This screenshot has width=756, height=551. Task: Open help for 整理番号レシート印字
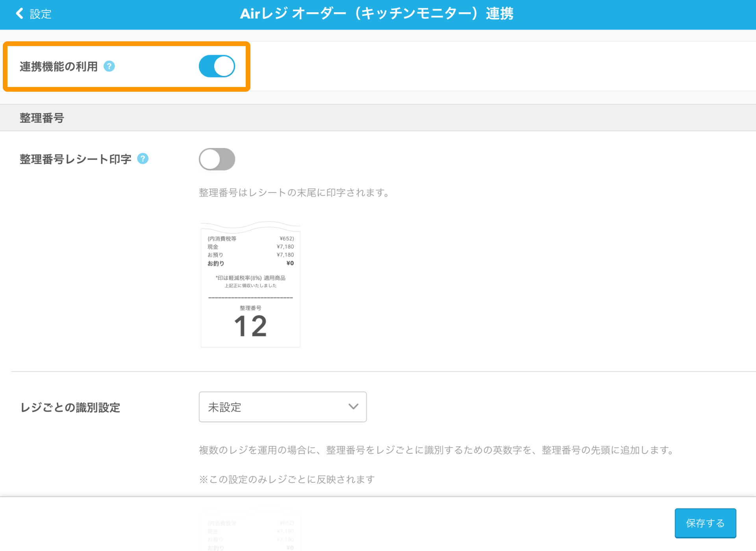143,159
